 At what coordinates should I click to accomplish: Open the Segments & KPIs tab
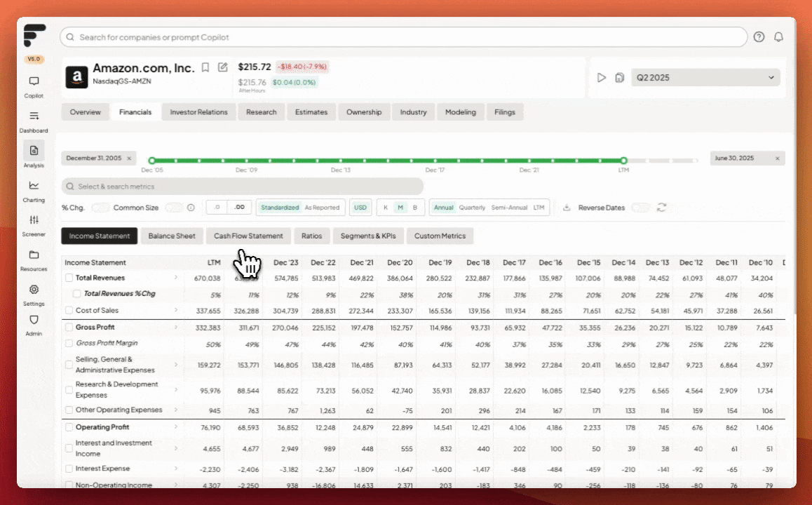point(368,236)
